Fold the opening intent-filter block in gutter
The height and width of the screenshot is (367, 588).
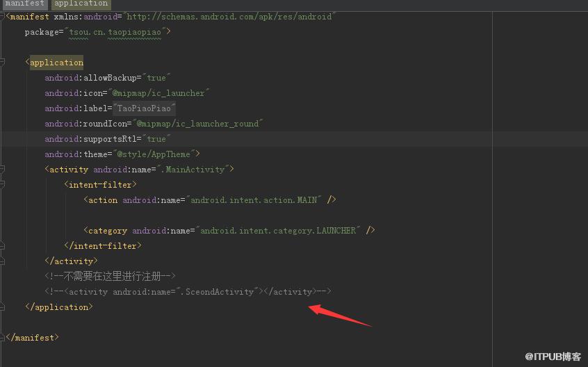2,184
